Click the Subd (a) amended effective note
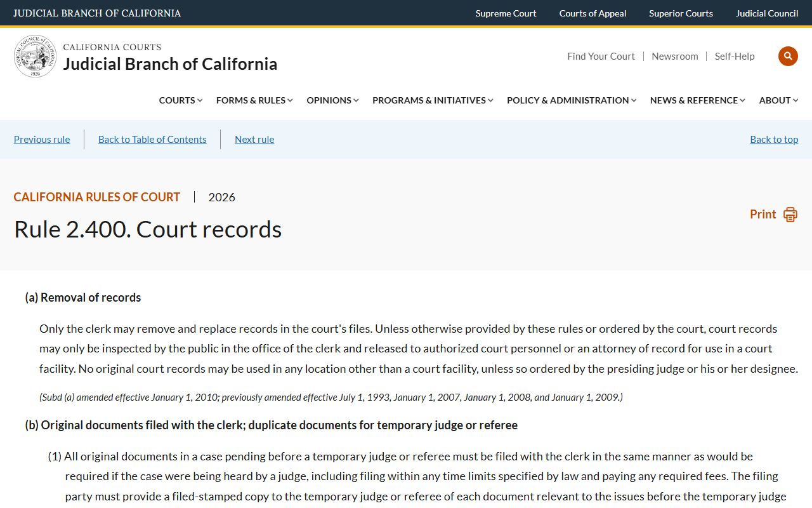This screenshot has width=812, height=508. point(331,398)
